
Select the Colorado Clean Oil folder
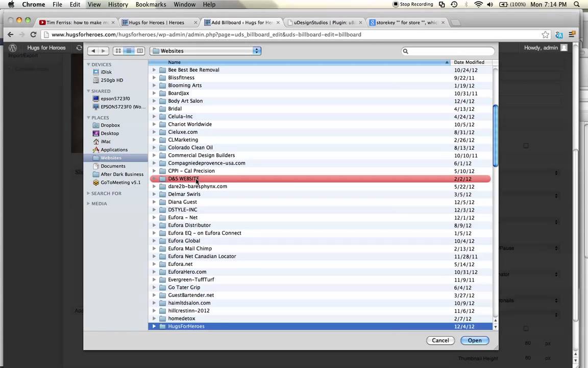[321, 148]
